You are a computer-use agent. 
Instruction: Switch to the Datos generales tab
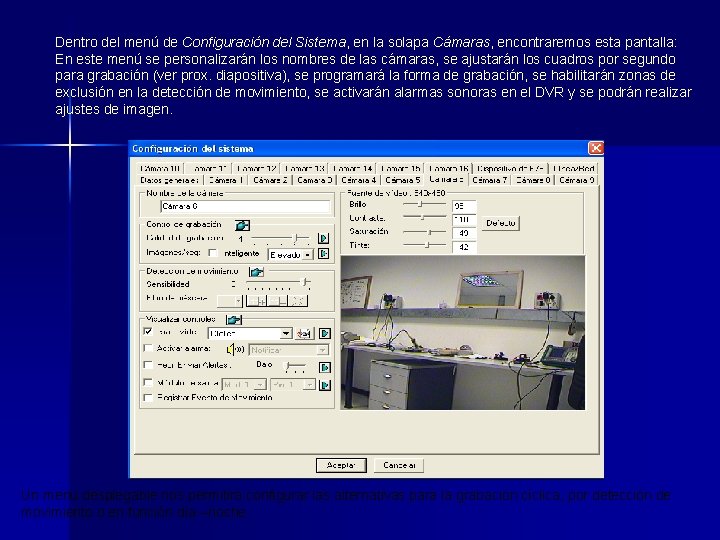[x=169, y=180]
